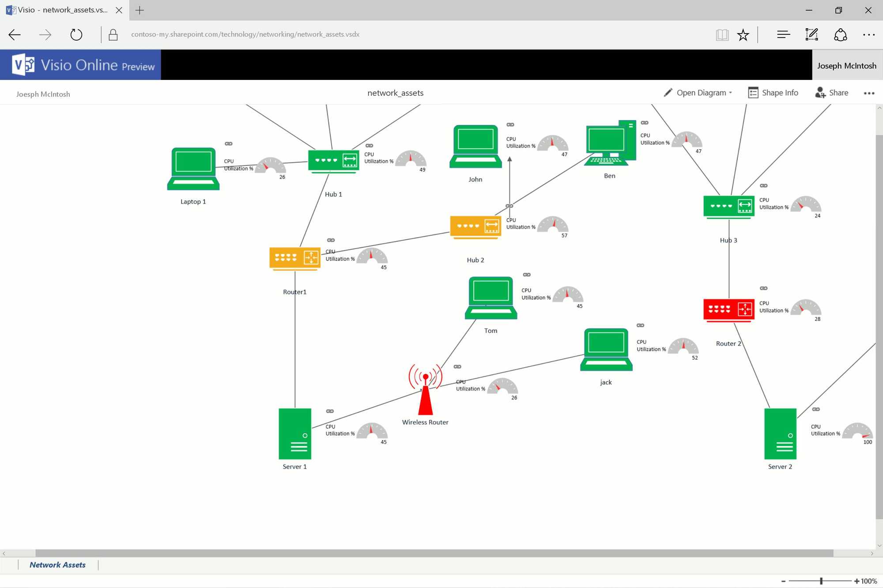Open Shape Info panel
The height and width of the screenshot is (588, 883).
[773, 93]
